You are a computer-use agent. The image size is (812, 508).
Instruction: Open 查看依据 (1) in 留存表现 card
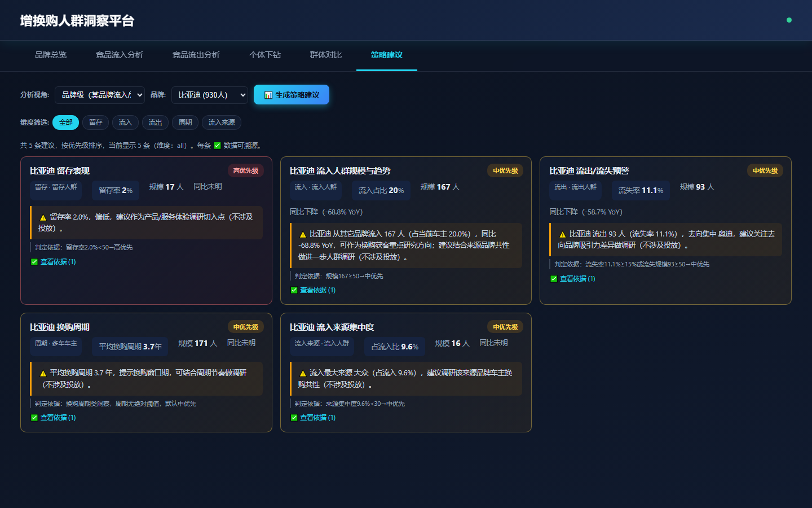click(x=54, y=262)
